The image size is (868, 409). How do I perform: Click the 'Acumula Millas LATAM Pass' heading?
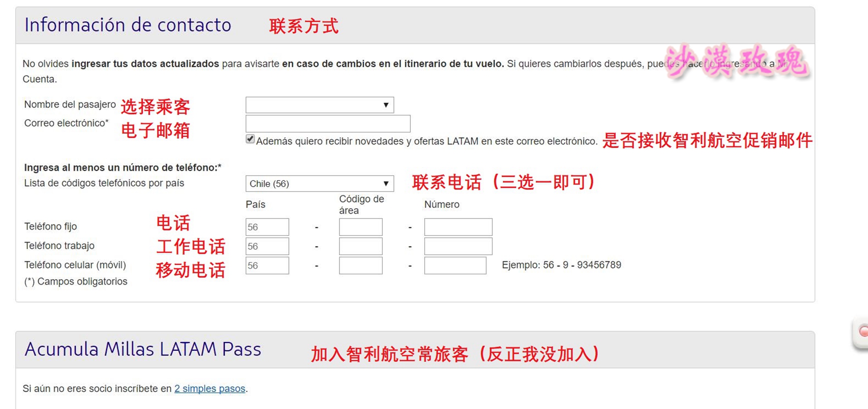click(143, 349)
